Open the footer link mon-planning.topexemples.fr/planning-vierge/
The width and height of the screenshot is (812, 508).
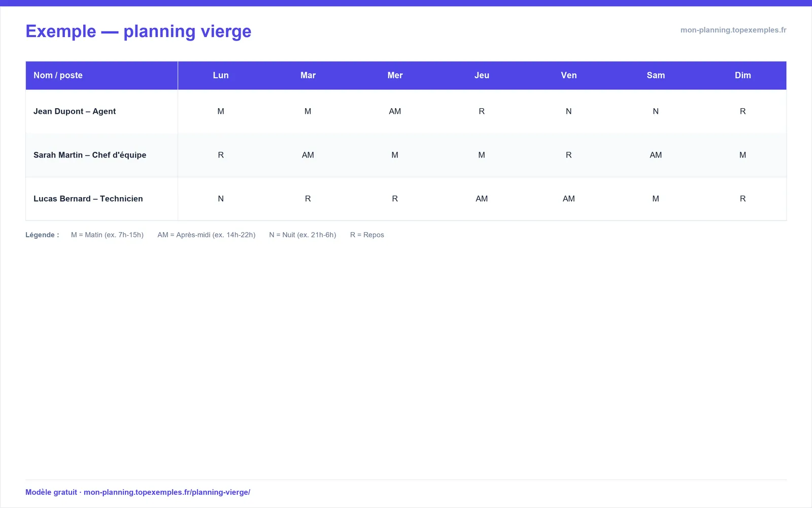point(167,492)
